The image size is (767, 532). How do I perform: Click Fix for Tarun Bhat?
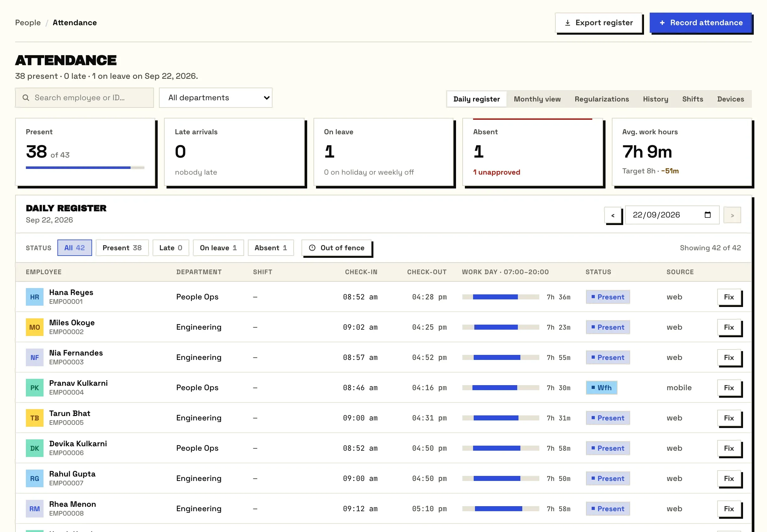pos(729,418)
